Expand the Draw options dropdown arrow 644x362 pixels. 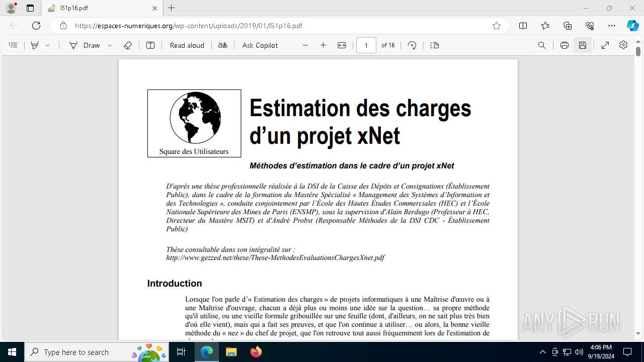coord(110,45)
